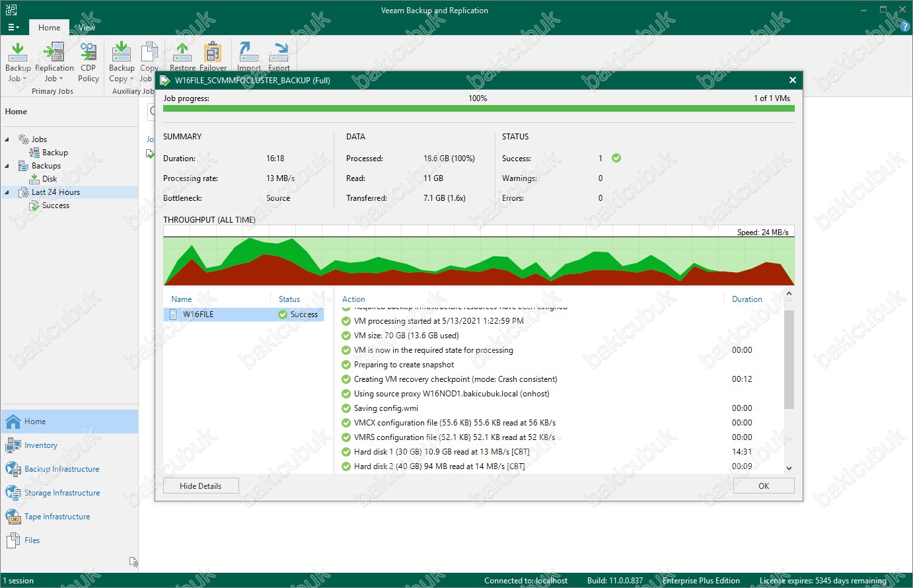The height and width of the screenshot is (588, 913).
Task: Click 'Enterprise Plus Edition' in status bar
Action: [x=701, y=581]
